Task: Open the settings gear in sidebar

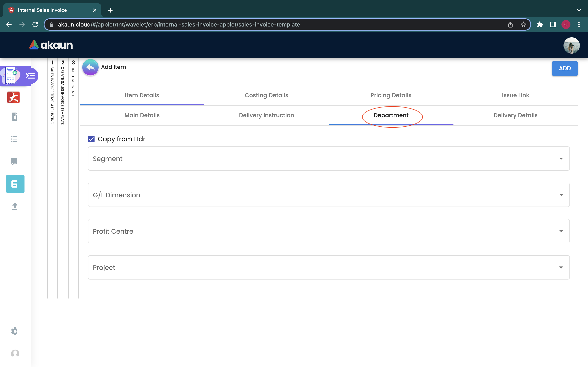Action: [x=14, y=331]
